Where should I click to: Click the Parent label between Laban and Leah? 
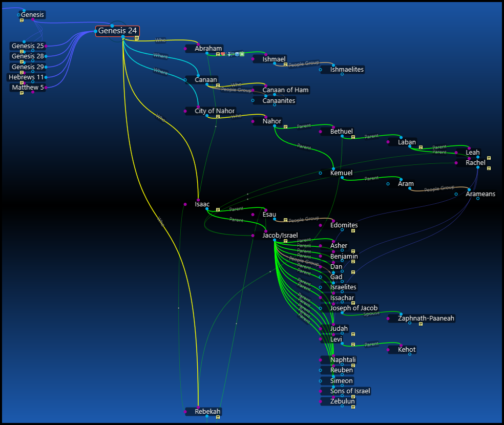pyautogui.click(x=439, y=147)
